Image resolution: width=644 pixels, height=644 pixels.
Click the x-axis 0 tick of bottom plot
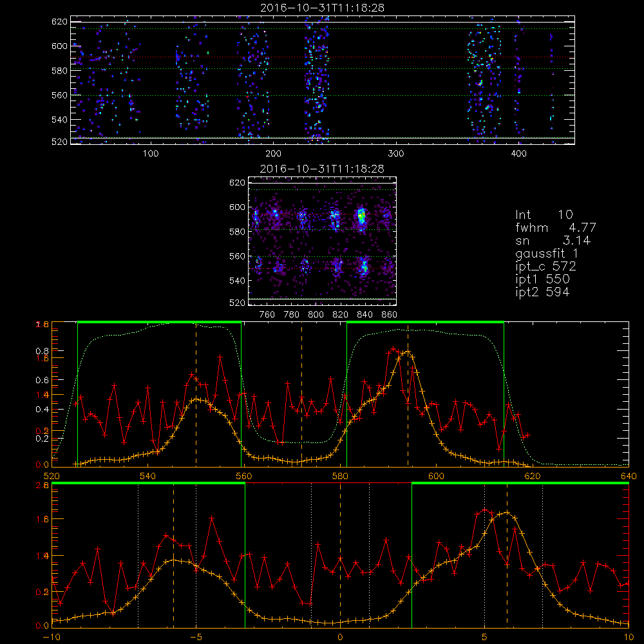(340, 637)
